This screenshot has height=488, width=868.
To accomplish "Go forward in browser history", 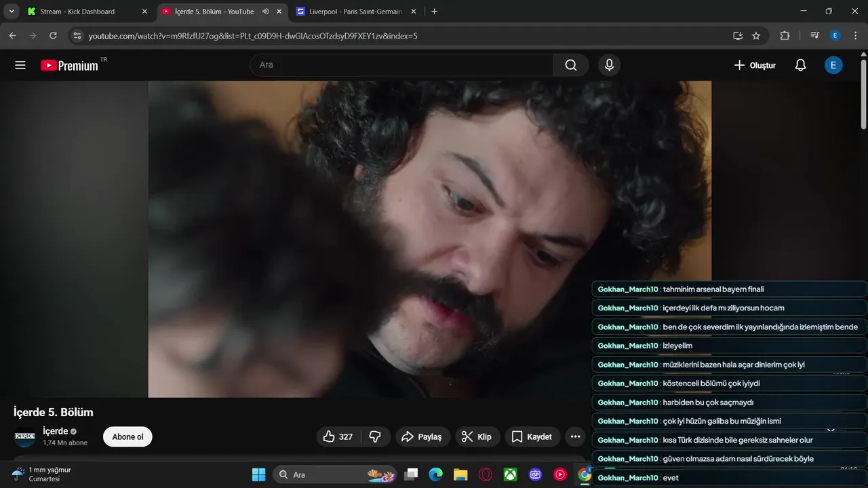I will pos(33,36).
